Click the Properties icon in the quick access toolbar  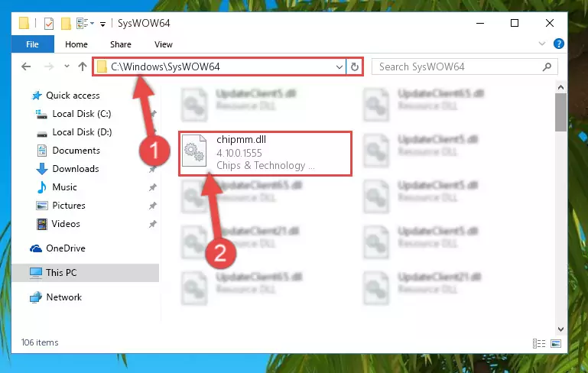pyautogui.click(x=49, y=24)
